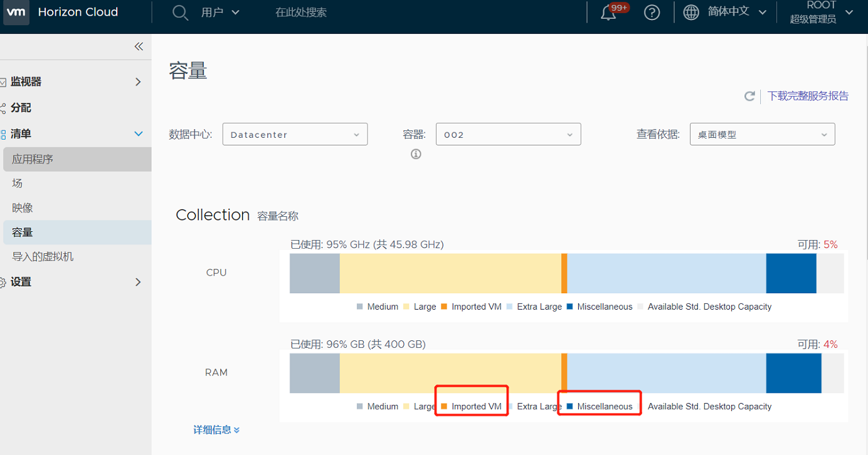Collapse the sidebar with double-chevron icon
The height and width of the screenshot is (455, 868).
point(139,46)
